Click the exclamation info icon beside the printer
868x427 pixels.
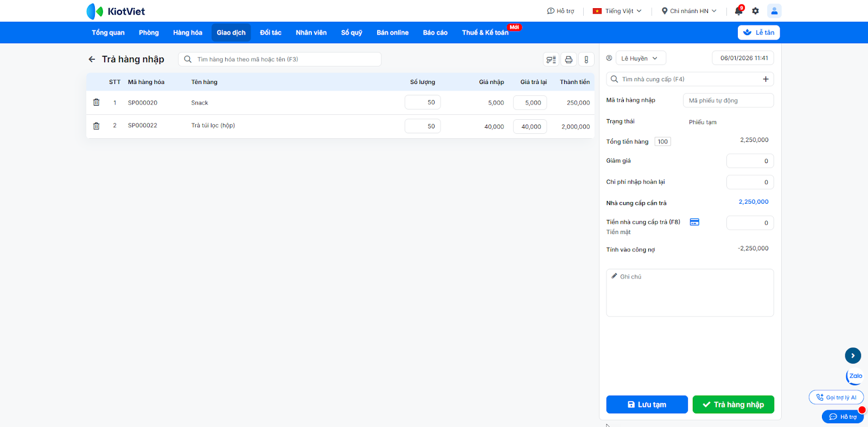[586, 60]
